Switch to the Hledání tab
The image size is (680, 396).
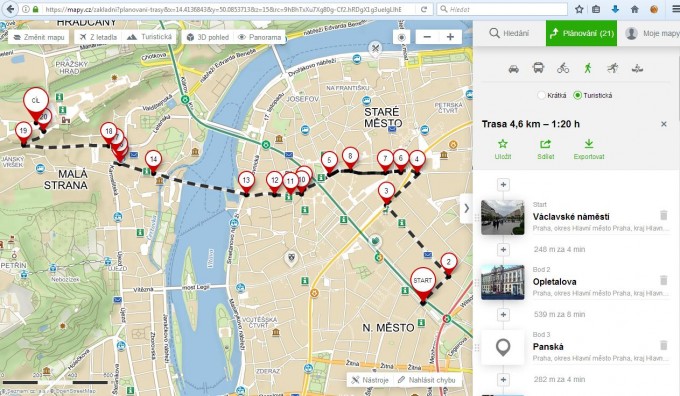(x=509, y=33)
